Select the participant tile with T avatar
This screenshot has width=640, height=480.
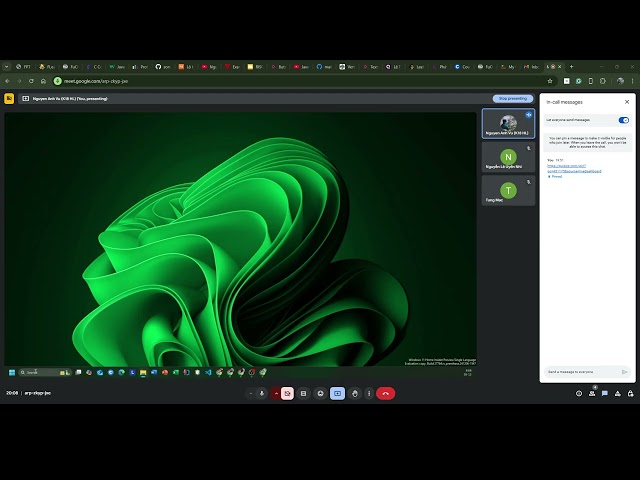[508, 191]
